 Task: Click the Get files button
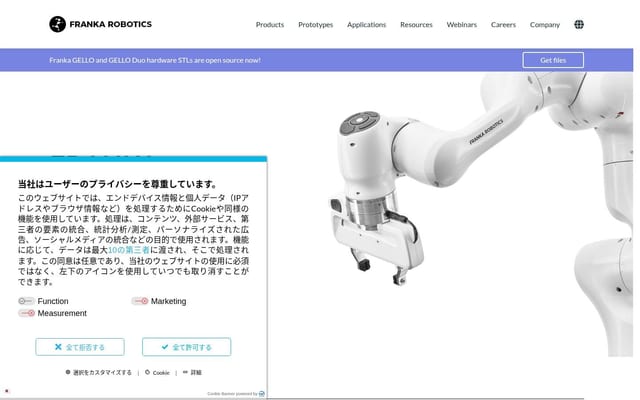tap(553, 60)
